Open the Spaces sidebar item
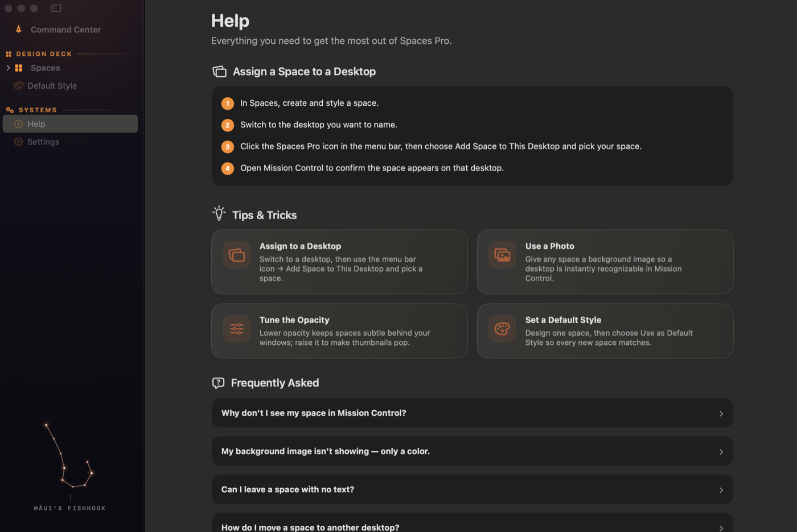 coord(70,68)
